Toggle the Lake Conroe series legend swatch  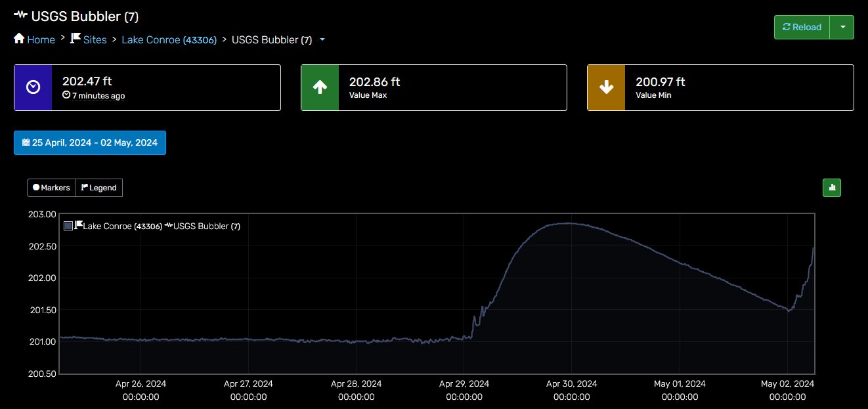pos(68,226)
